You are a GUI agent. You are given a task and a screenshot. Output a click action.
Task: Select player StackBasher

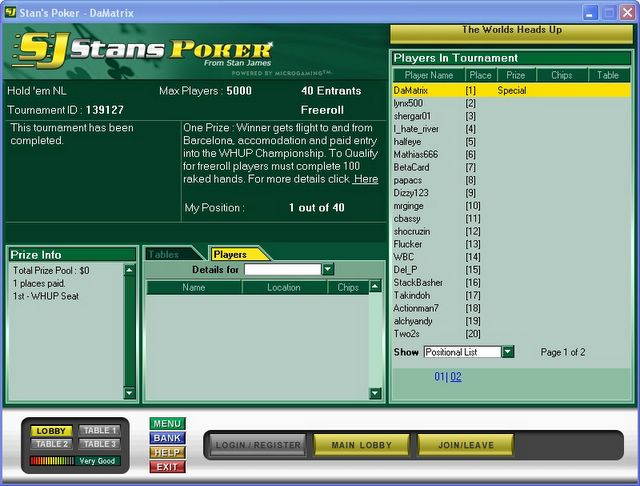(x=511, y=282)
